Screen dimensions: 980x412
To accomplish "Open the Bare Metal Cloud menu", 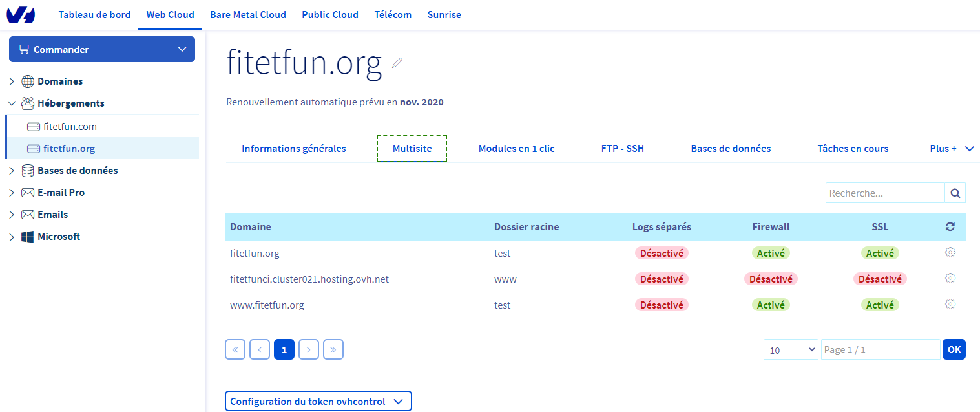I will [x=247, y=15].
